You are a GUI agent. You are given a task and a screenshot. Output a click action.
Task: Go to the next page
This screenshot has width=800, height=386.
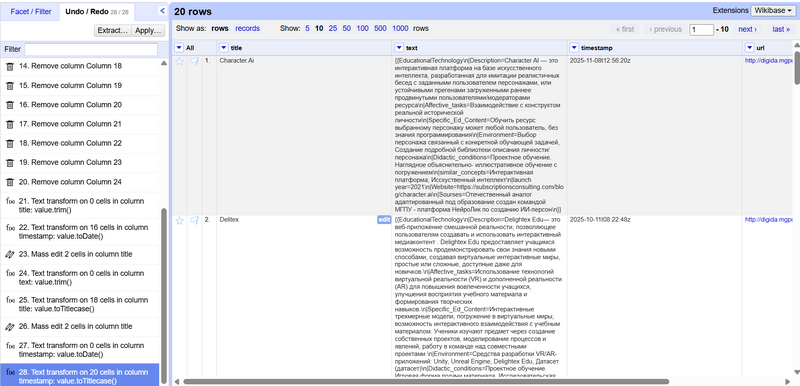click(748, 29)
